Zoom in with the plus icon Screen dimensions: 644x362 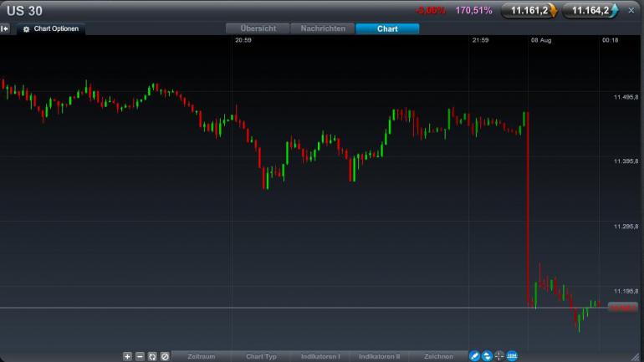(127, 356)
